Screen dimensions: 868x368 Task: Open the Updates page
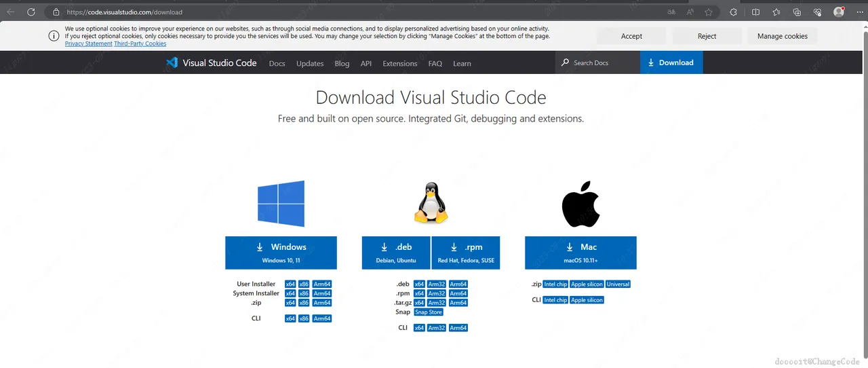[310, 63]
